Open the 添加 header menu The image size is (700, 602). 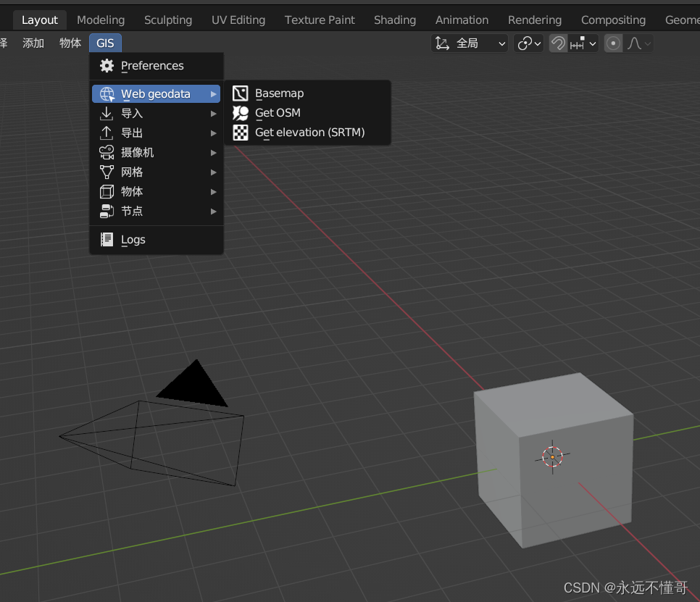[x=33, y=43]
